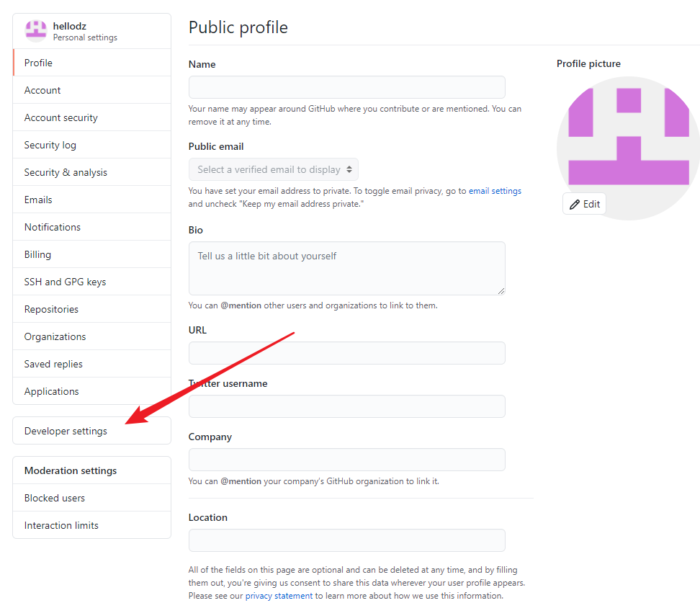700x603 pixels.
Task: Click the hellodz avatar icon in sidebar
Action: 35,30
